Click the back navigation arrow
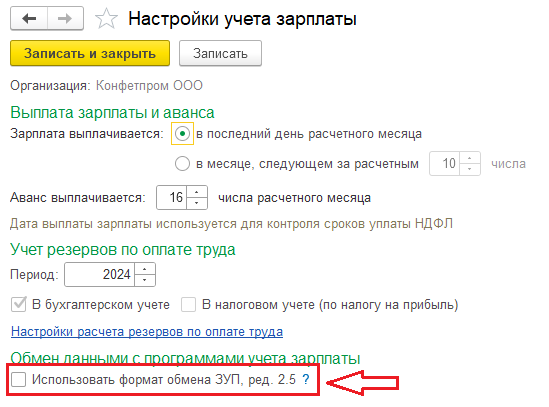Screen dimensions: 549x407 click(29, 18)
